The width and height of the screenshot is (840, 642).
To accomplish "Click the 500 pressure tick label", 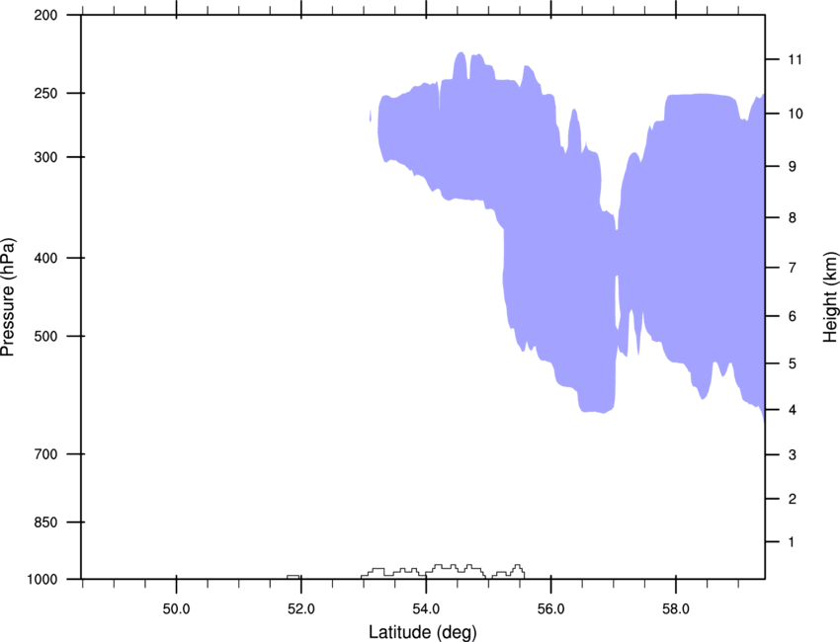I will (x=45, y=336).
